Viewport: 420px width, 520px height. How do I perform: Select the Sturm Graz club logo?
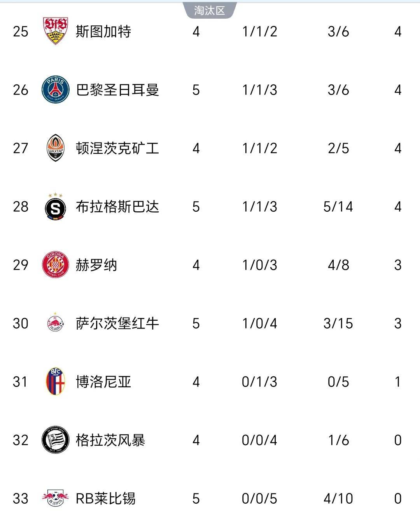pos(56,440)
